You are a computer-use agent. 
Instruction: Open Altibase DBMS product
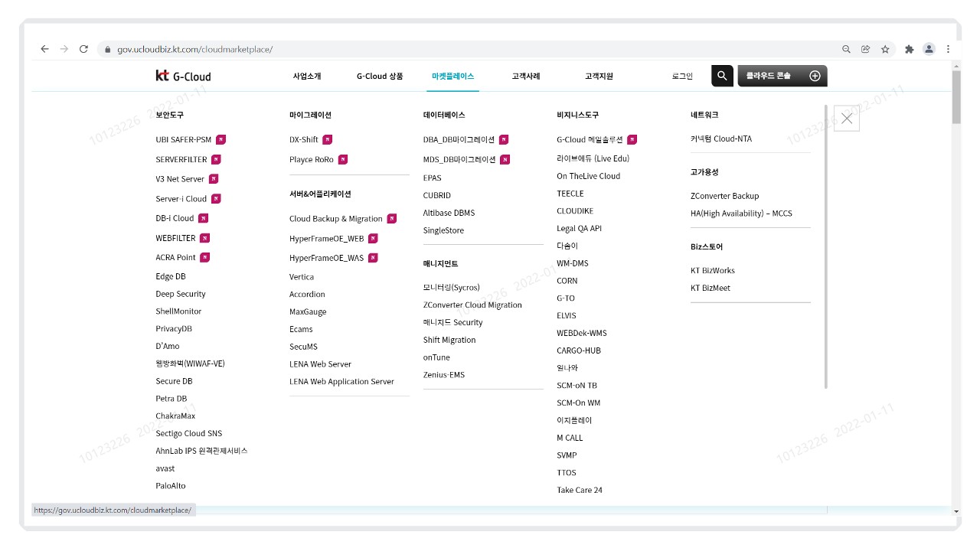click(449, 213)
